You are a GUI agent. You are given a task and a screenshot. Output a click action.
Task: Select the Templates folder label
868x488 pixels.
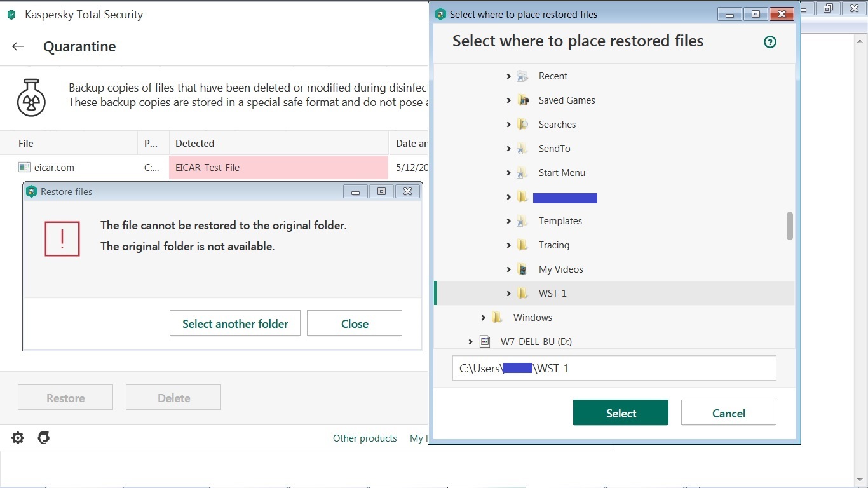560,221
